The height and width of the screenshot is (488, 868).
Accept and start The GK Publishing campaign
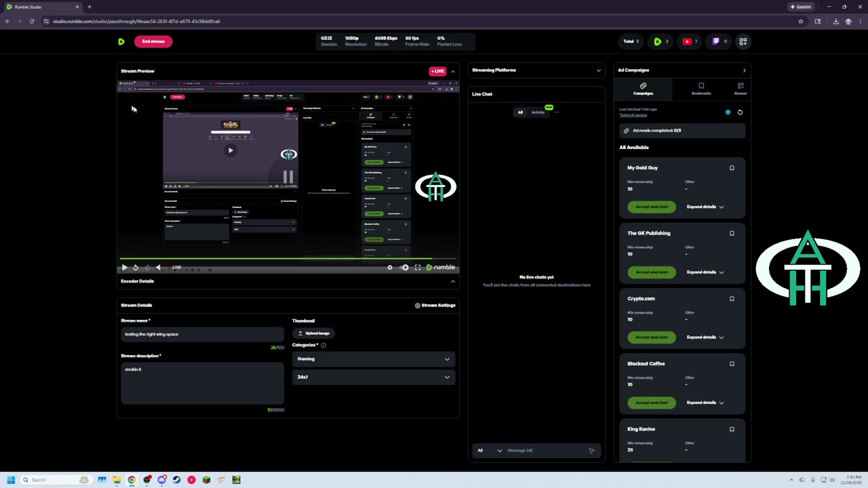[652, 272]
